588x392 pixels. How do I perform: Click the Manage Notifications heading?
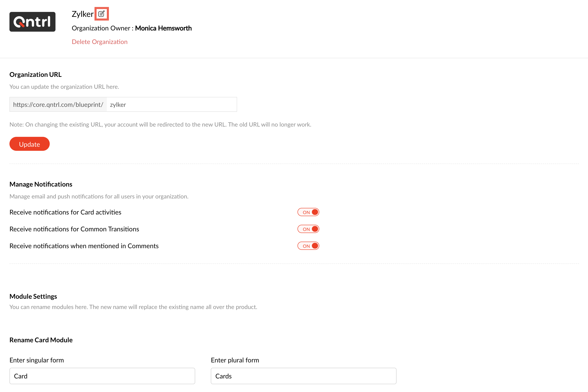[41, 184]
